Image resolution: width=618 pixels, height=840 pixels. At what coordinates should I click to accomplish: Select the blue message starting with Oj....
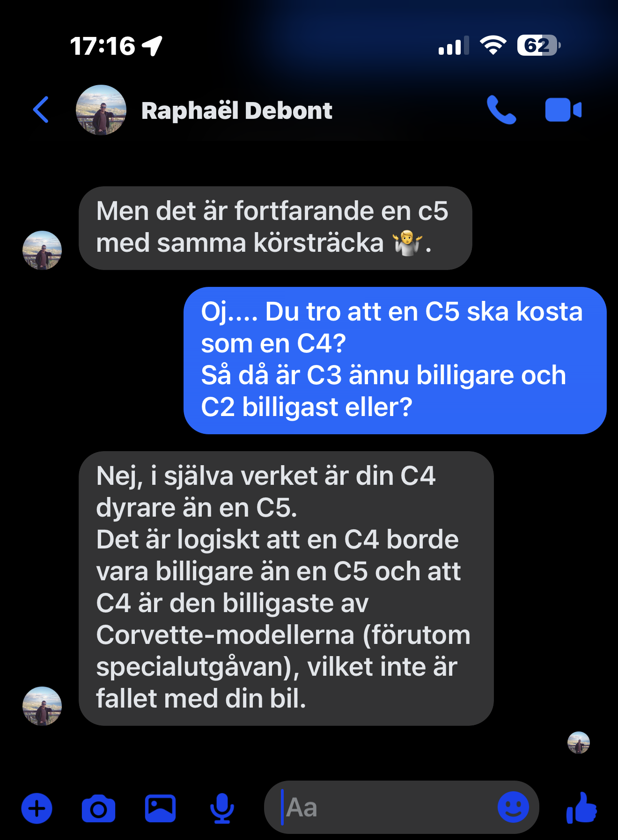[395, 360]
